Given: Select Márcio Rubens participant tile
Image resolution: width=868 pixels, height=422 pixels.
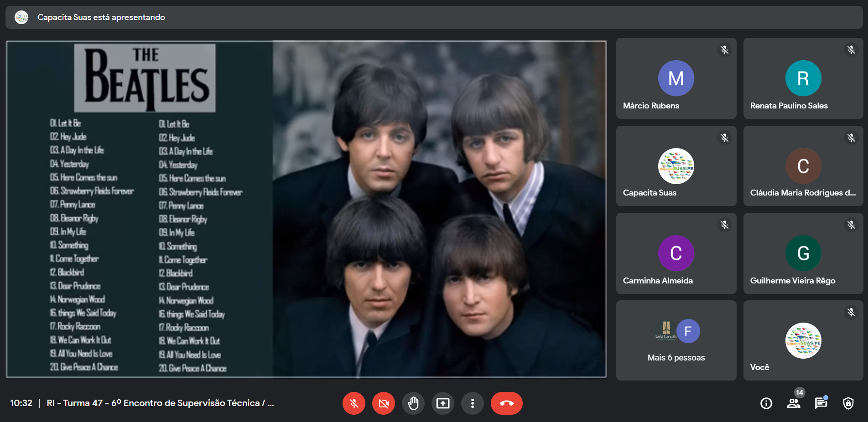Looking at the screenshot, I should (x=676, y=78).
